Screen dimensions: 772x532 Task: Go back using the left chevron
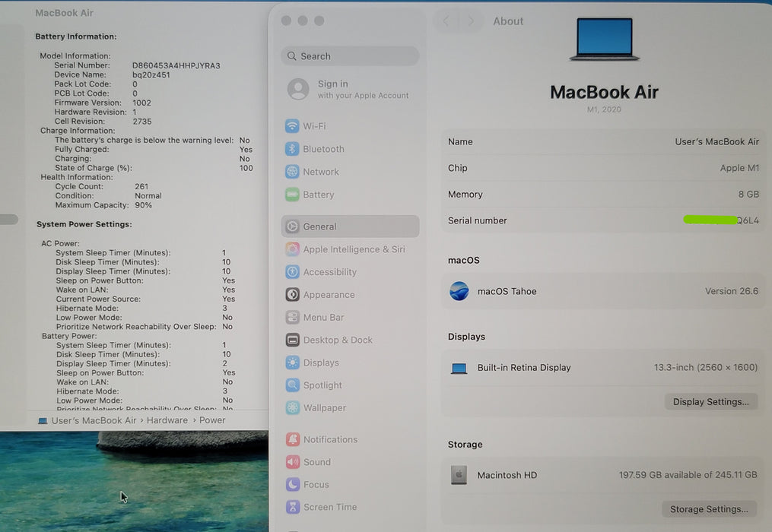pyautogui.click(x=446, y=21)
